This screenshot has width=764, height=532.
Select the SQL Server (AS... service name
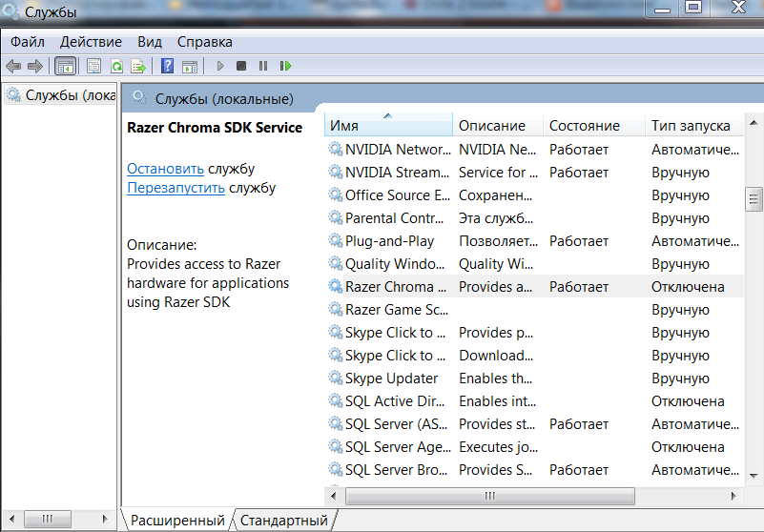(x=396, y=424)
